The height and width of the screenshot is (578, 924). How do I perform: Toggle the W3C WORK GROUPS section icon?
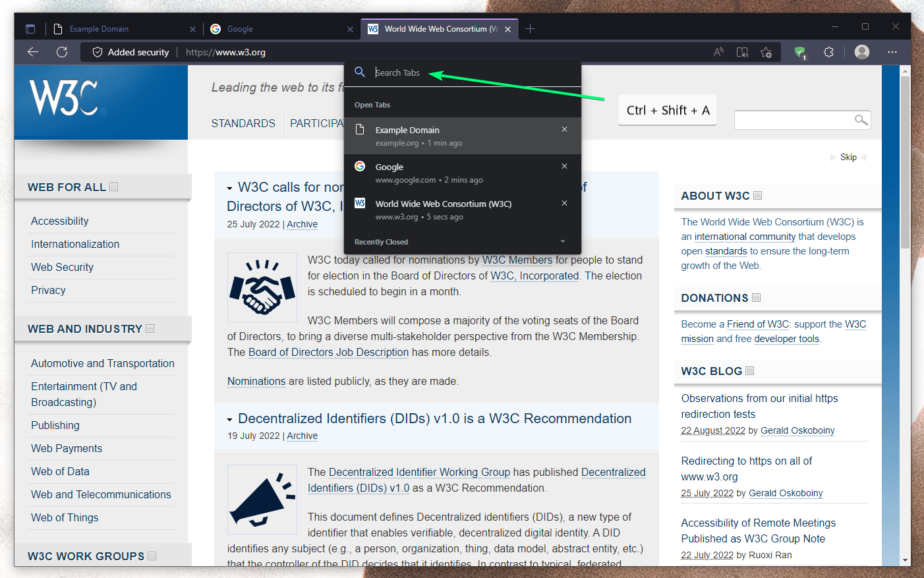152,556
